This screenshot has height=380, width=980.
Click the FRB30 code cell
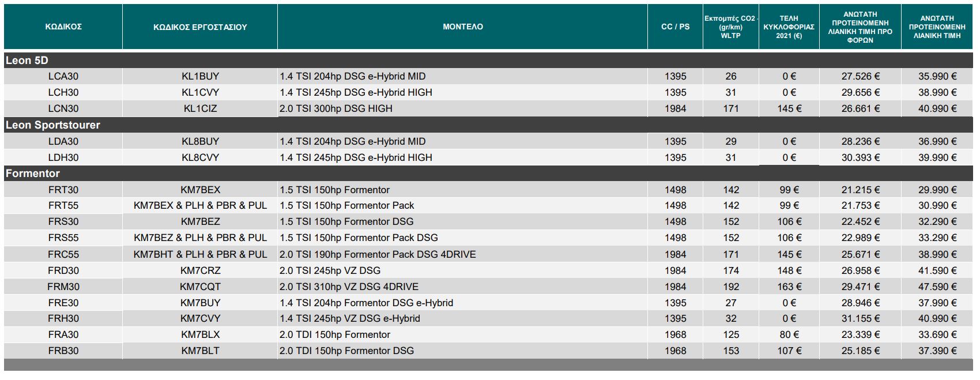pos(63,351)
